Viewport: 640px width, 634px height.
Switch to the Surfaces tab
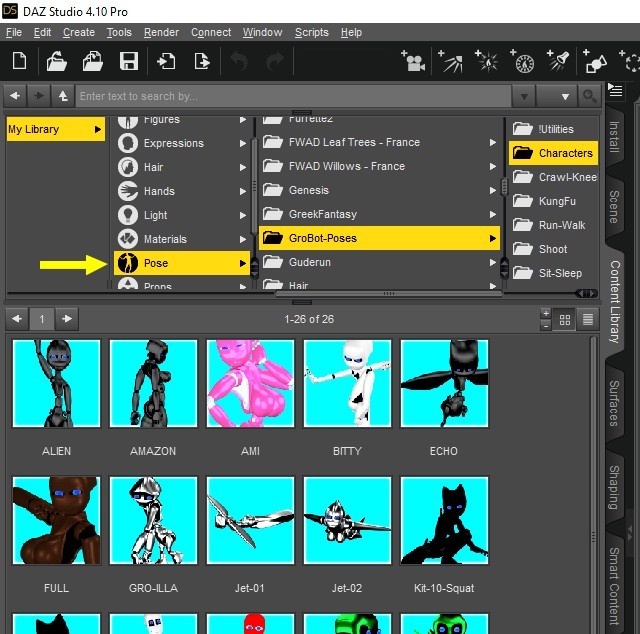[x=614, y=403]
